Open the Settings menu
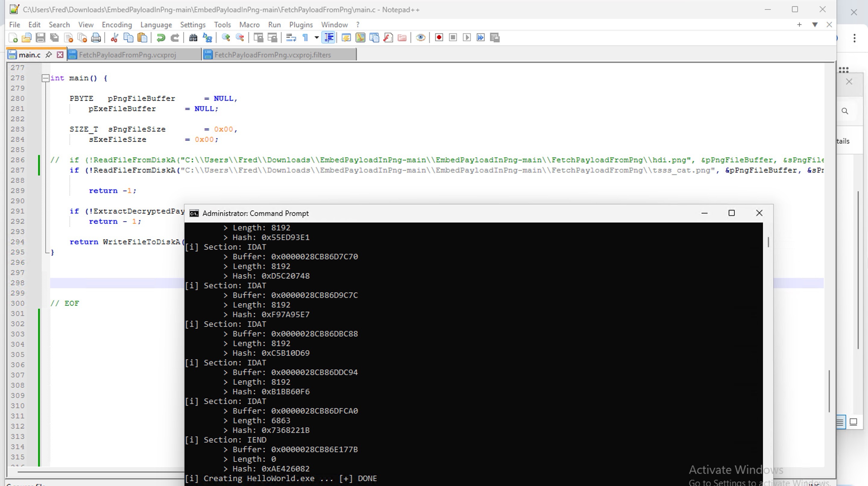The width and height of the screenshot is (868, 486). click(193, 25)
